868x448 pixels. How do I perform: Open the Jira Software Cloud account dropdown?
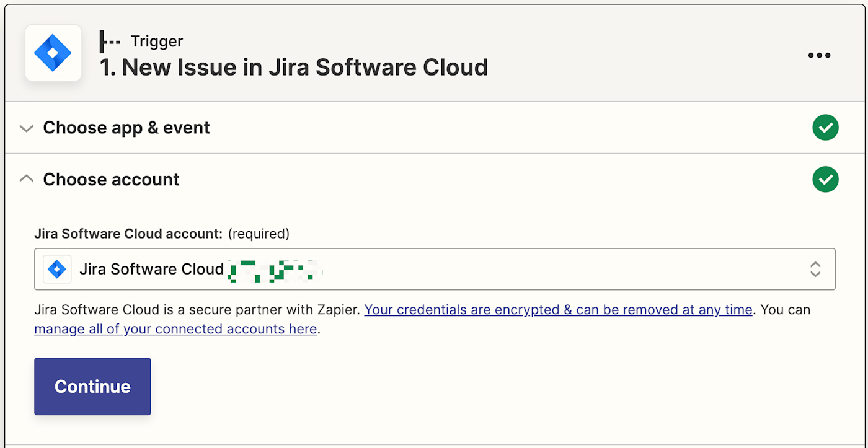[x=434, y=269]
